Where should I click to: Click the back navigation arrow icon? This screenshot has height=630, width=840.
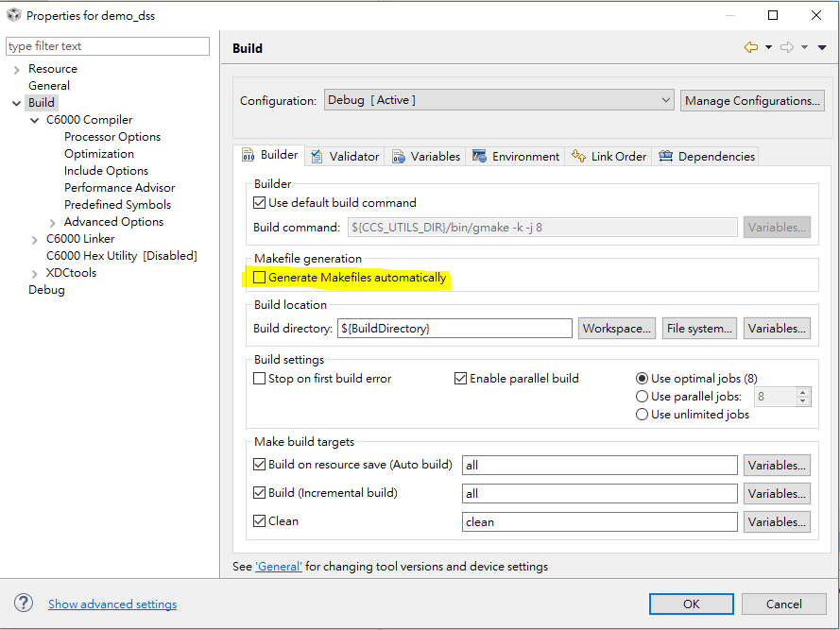[x=751, y=47]
